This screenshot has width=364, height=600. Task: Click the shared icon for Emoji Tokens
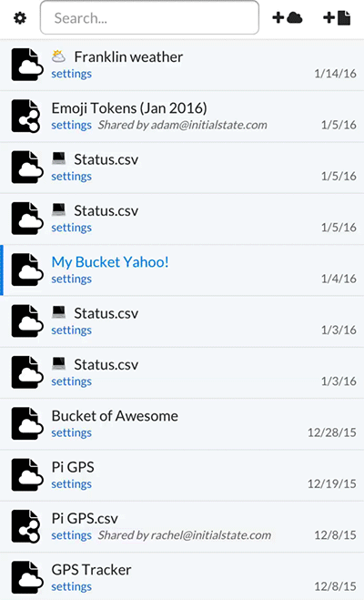25,116
